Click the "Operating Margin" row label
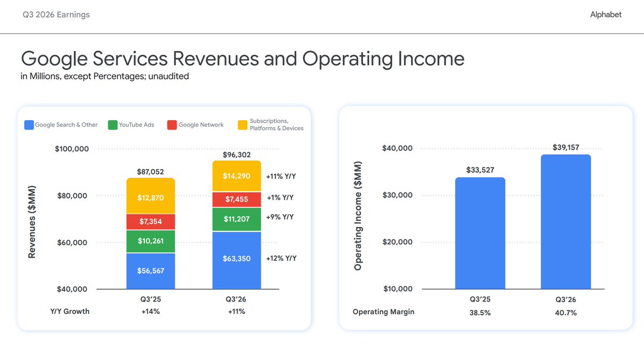This screenshot has height=359, width=644. point(383,312)
